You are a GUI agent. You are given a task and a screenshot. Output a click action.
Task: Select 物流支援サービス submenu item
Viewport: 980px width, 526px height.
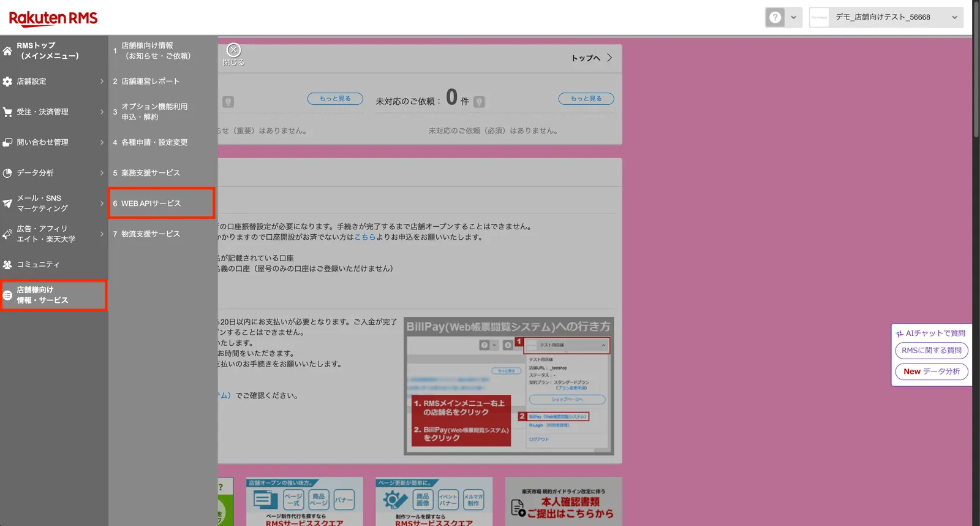pos(162,234)
